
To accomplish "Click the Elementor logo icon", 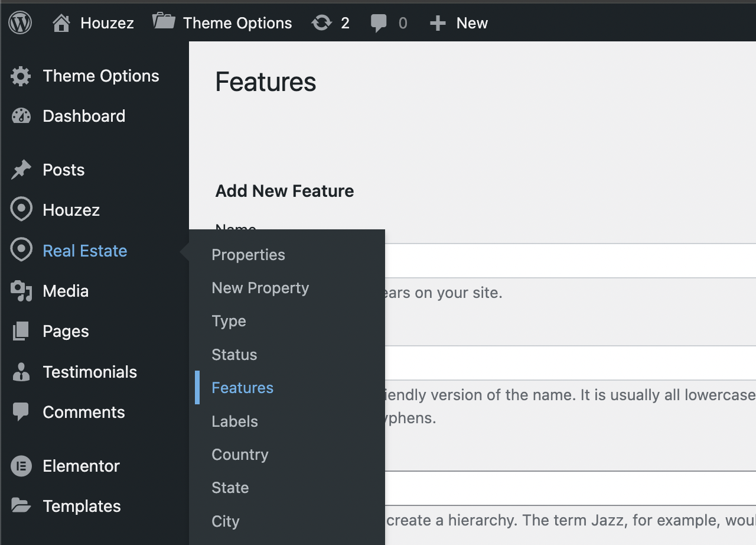I will (x=21, y=466).
